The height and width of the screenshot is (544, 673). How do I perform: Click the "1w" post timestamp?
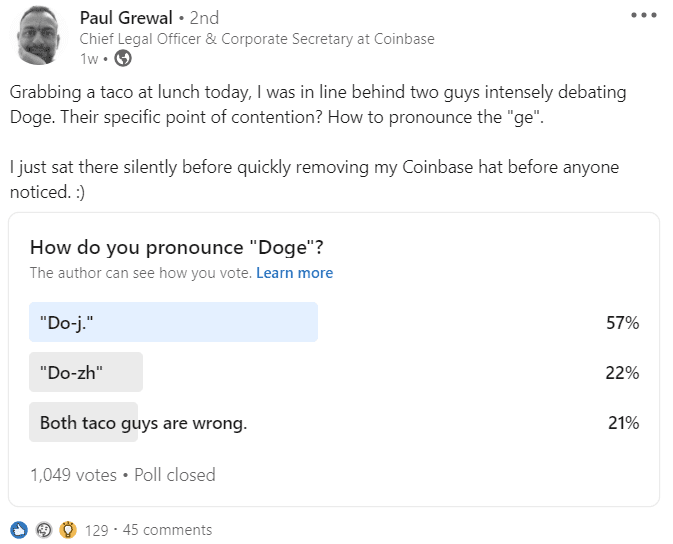coord(90,58)
